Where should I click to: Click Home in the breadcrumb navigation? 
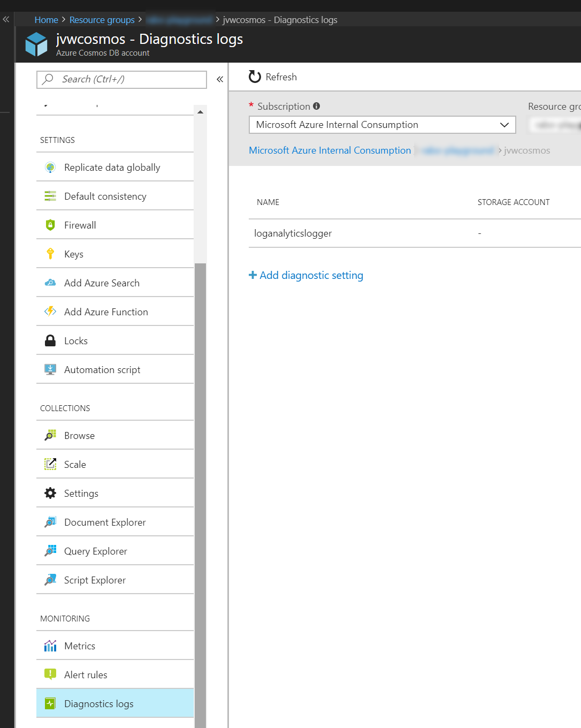coord(46,19)
